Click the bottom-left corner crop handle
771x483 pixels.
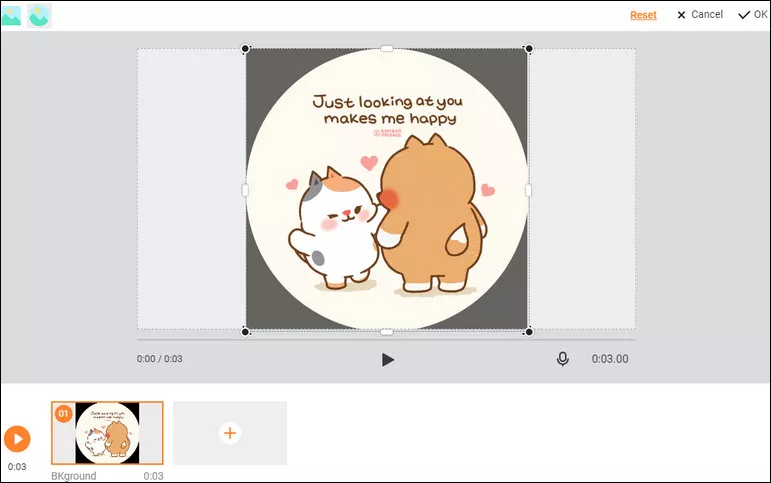(x=245, y=332)
